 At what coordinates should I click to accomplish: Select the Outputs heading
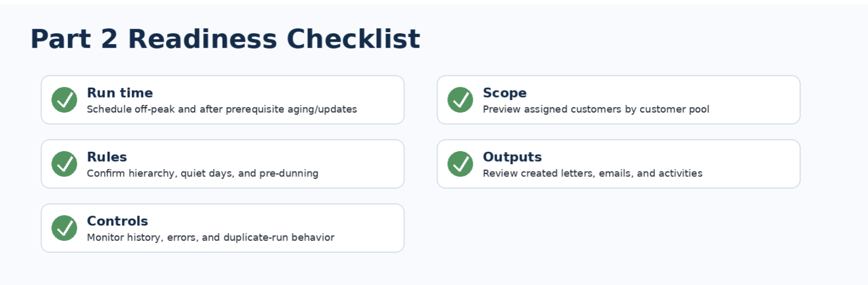512,157
